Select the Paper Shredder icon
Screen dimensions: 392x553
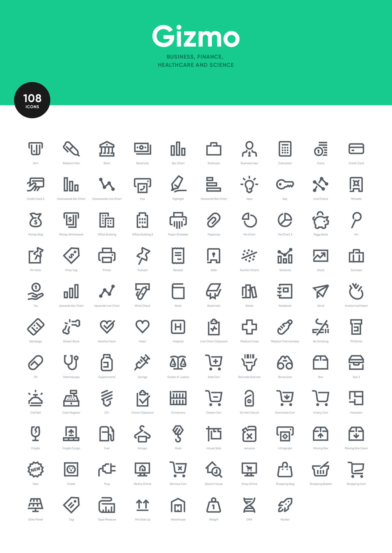click(178, 220)
